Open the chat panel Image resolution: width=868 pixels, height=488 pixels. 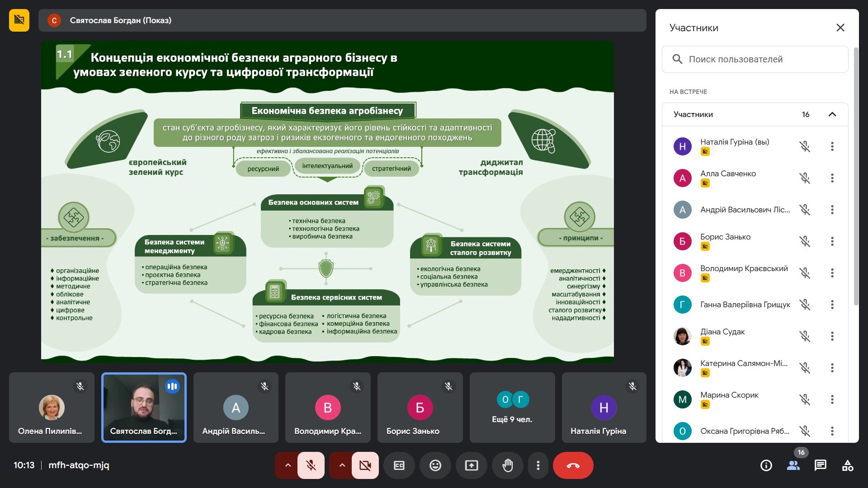[821, 465]
